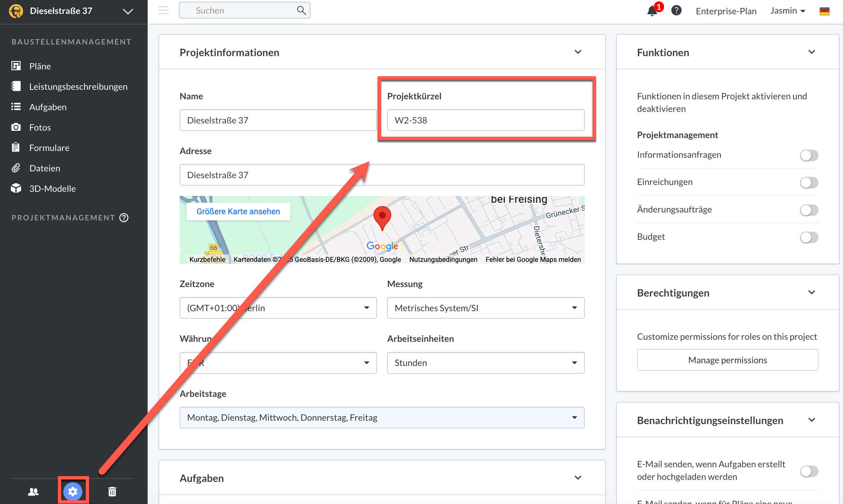Go to Formulare in the sidebar
The width and height of the screenshot is (843, 504).
point(49,148)
